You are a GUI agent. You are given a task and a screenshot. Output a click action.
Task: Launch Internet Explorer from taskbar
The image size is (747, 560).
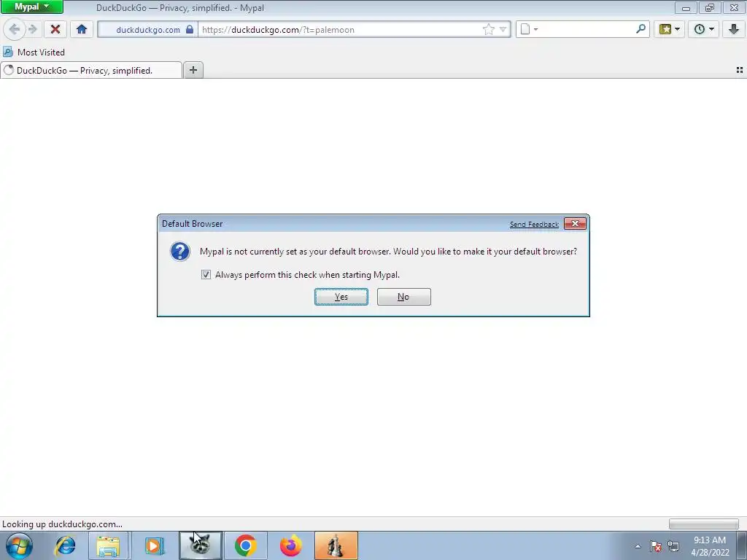pyautogui.click(x=65, y=545)
